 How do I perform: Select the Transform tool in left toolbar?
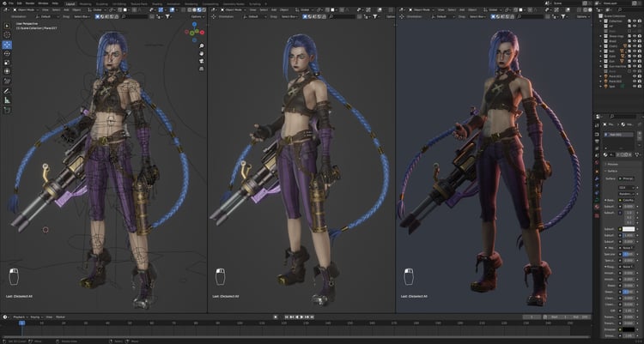7,71
